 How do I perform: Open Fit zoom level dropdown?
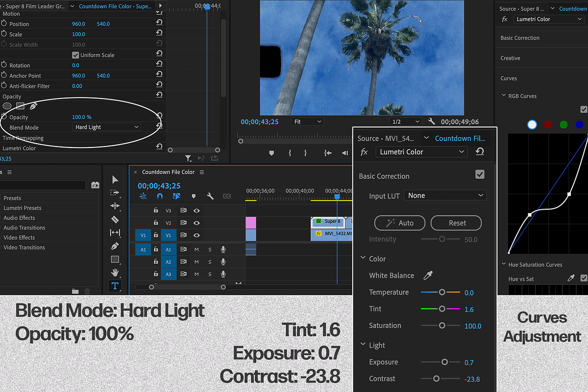tap(307, 122)
